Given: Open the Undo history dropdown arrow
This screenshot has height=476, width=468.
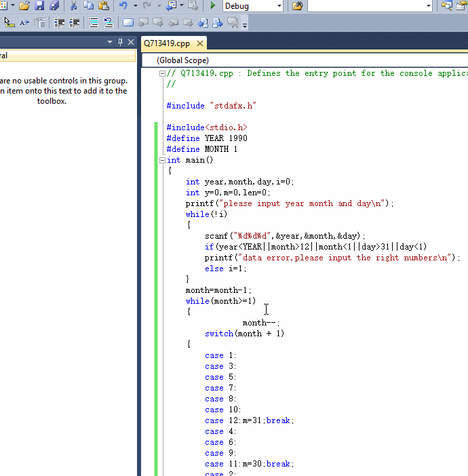Looking at the screenshot, I should point(136,5).
